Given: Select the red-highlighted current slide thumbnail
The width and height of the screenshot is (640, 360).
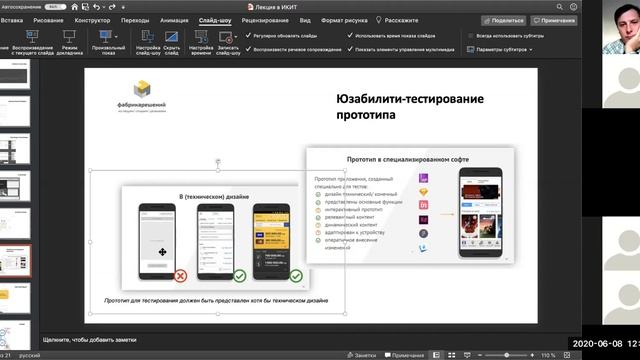Looking at the screenshot, I should click(15, 261).
